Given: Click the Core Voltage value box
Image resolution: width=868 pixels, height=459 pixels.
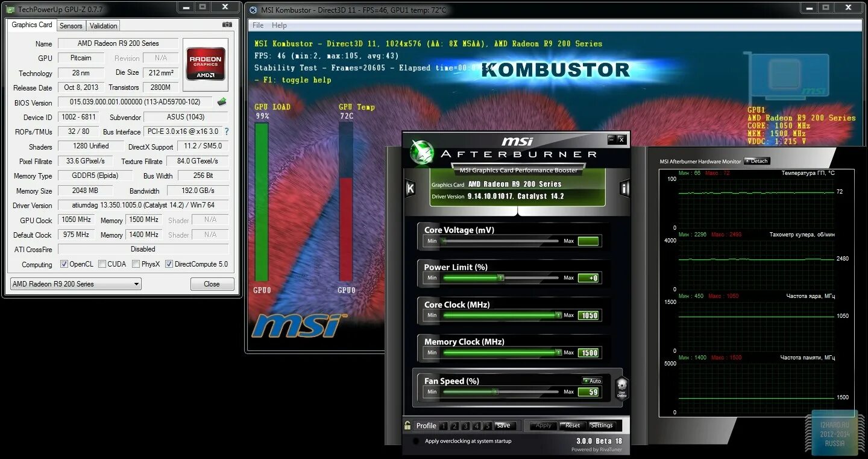Looking at the screenshot, I should (588, 241).
